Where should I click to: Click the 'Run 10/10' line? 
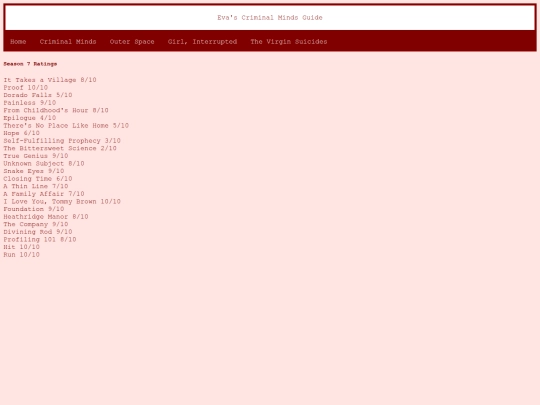21,254
